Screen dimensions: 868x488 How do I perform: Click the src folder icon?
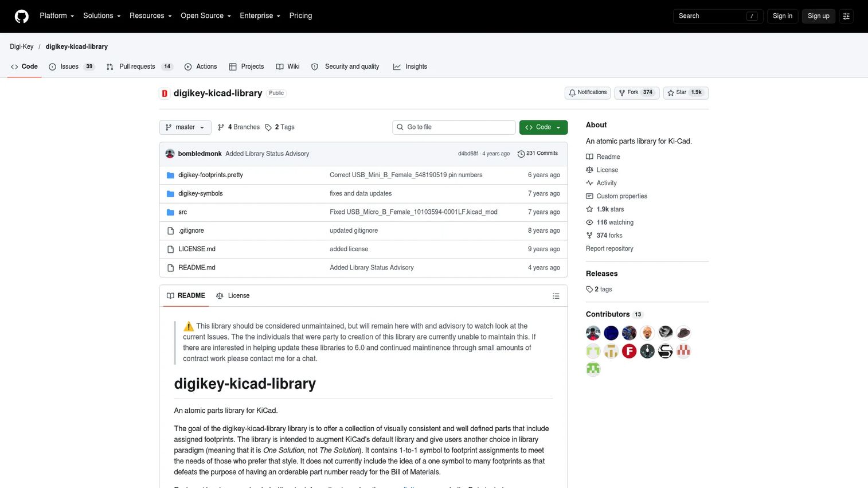170,212
